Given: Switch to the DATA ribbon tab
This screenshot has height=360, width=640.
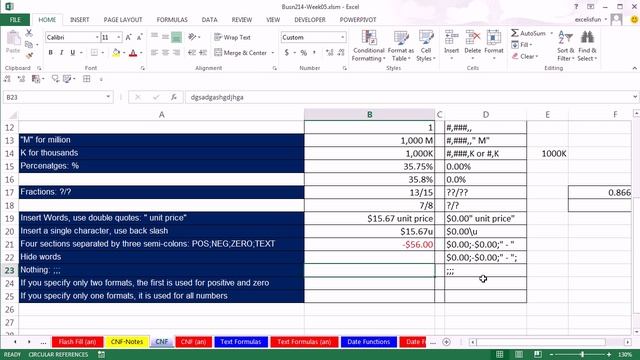Looking at the screenshot, I should [209, 20].
